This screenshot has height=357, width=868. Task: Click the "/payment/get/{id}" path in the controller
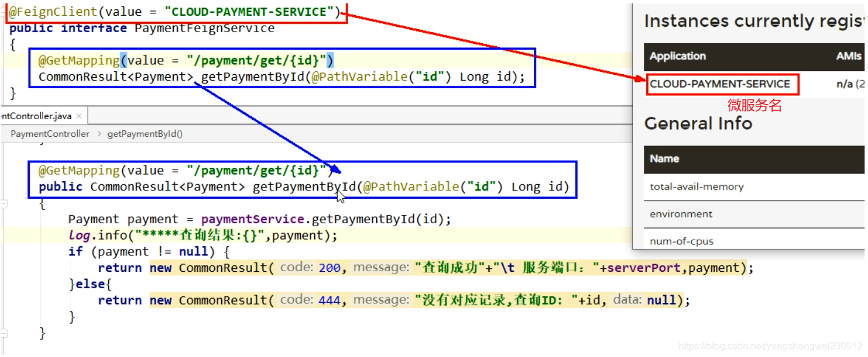pyautogui.click(x=257, y=170)
